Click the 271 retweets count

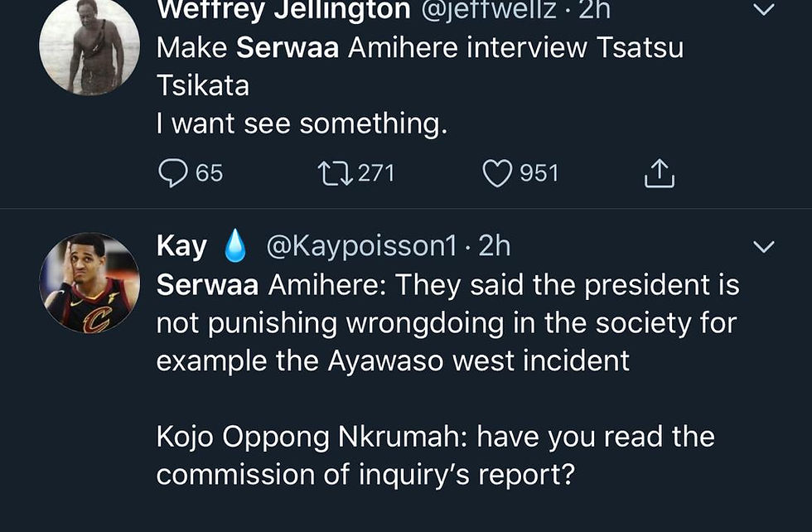click(x=375, y=173)
